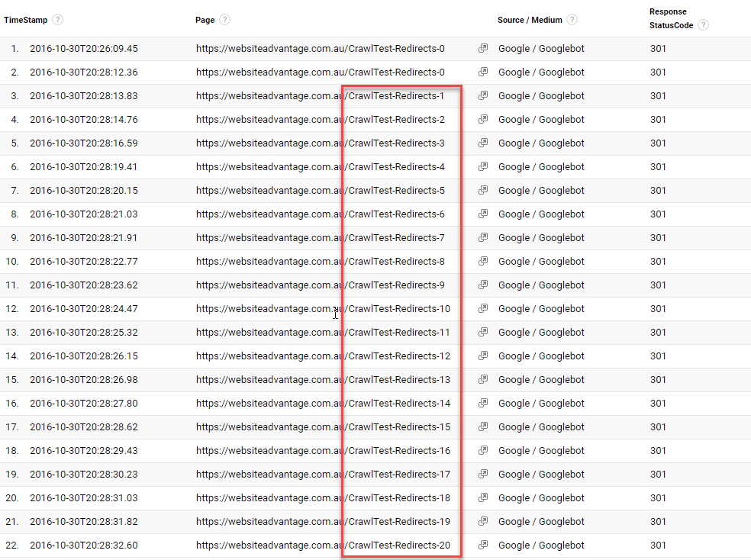Open external link icon for CrawlTest-Redirects-15
Viewport: 751px width, 560px height.
pyautogui.click(x=483, y=427)
